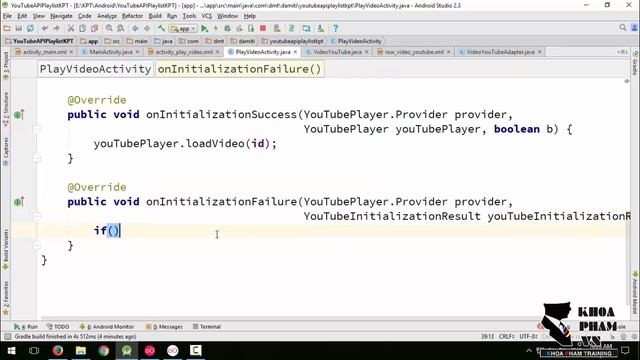Open the Run tool window button
This screenshot has height=360, width=640.
pyautogui.click(x=25, y=327)
